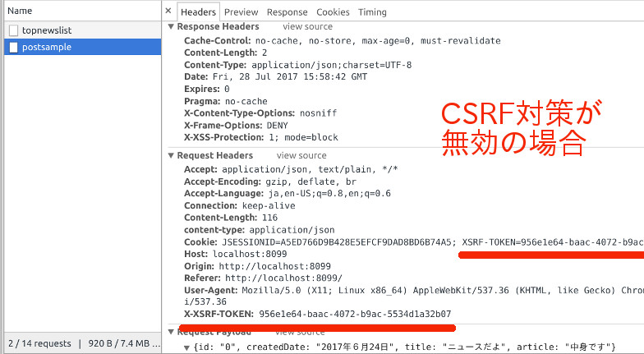Click the Content-Length: 116 line
This screenshot has width=644, height=354.
coord(231,218)
